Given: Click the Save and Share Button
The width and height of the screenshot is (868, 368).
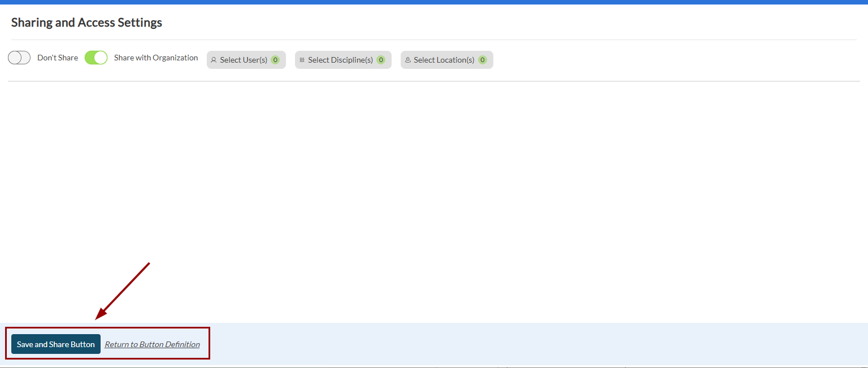Looking at the screenshot, I should tap(56, 344).
